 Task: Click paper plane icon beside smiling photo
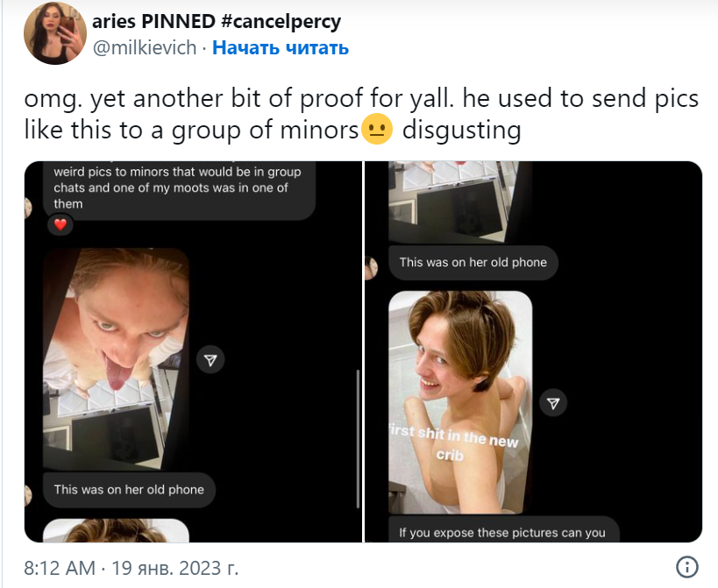coord(553,403)
